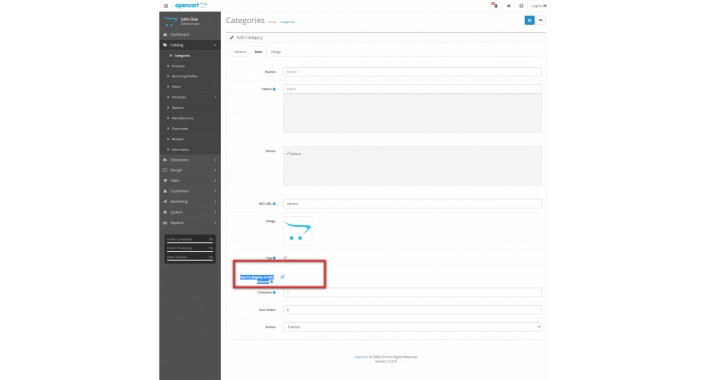Click the Columns help info icon

coord(274,293)
